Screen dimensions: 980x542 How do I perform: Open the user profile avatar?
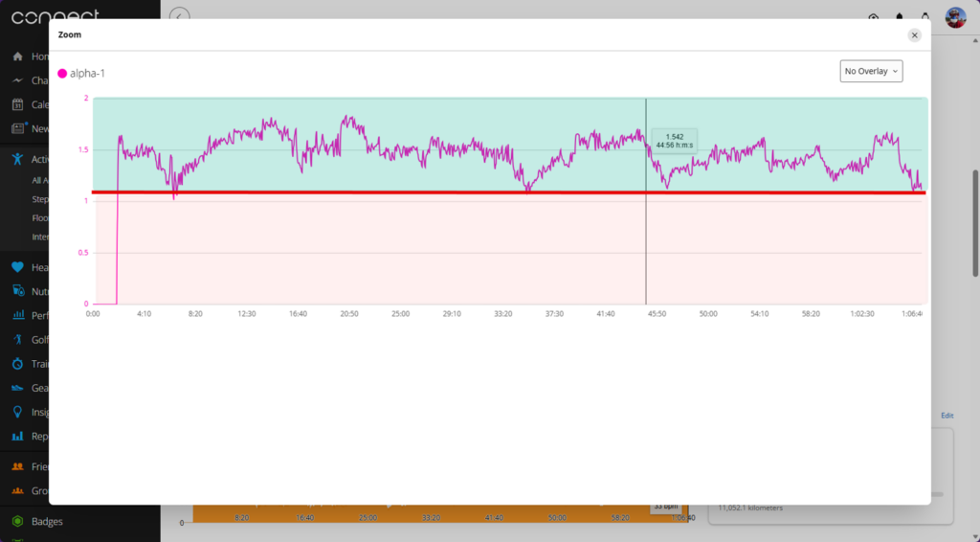(x=956, y=17)
